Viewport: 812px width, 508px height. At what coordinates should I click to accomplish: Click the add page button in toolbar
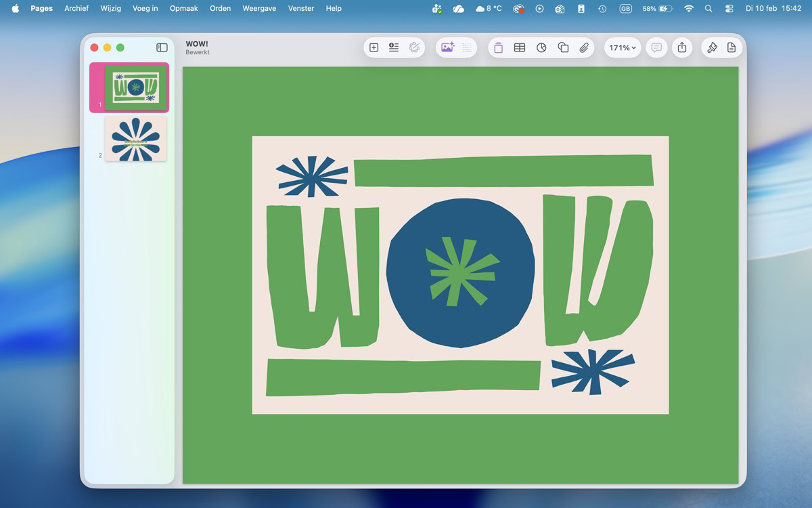[374, 47]
